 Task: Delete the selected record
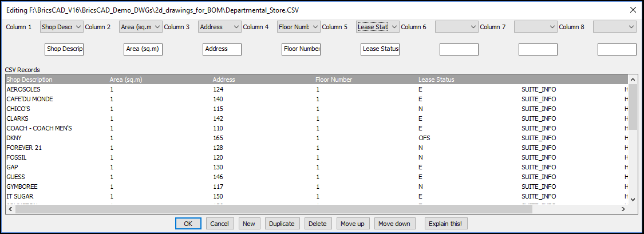[318, 224]
